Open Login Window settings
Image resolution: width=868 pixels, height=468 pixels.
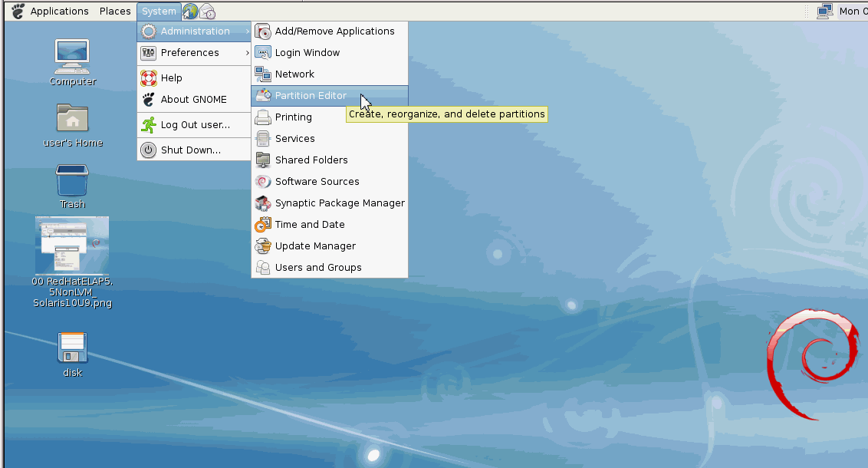coord(330,53)
